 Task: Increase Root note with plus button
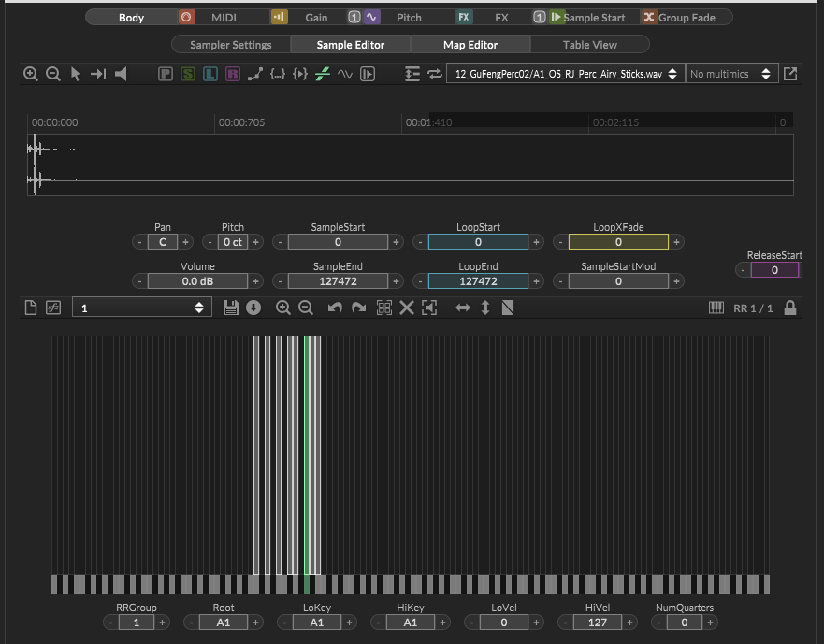point(255,623)
